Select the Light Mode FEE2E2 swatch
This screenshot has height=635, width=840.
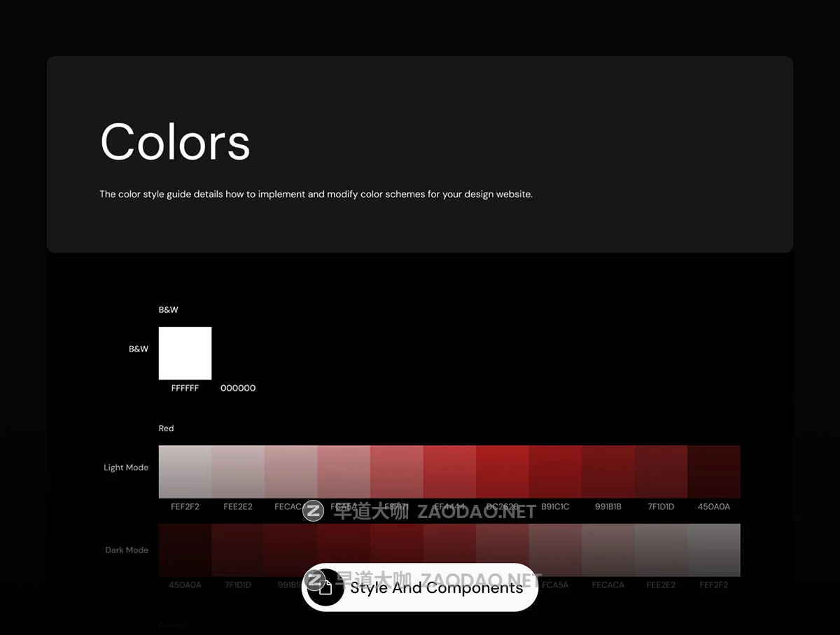[x=238, y=471]
